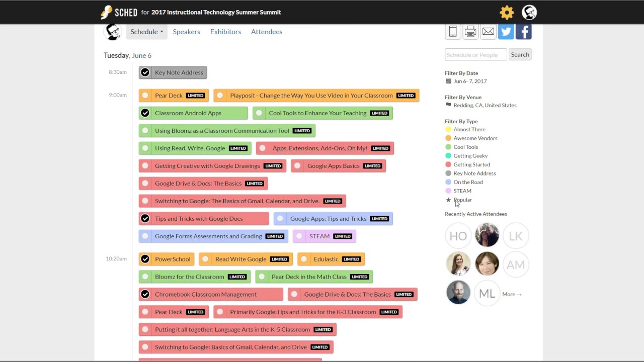This screenshot has height=362, width=644.
Task: Open attendee ML's profile
Action: tap(487, 294)
